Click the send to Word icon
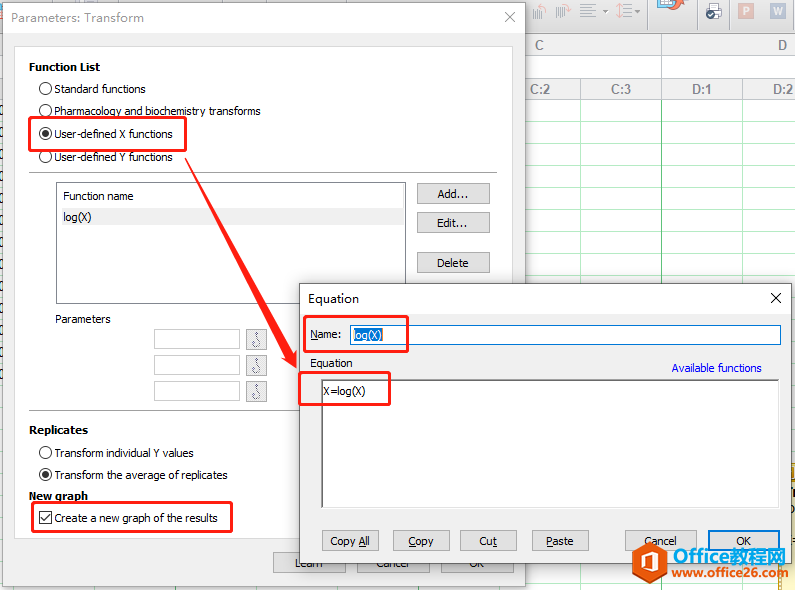The image size is (795, 590). [x=777, y=11]
